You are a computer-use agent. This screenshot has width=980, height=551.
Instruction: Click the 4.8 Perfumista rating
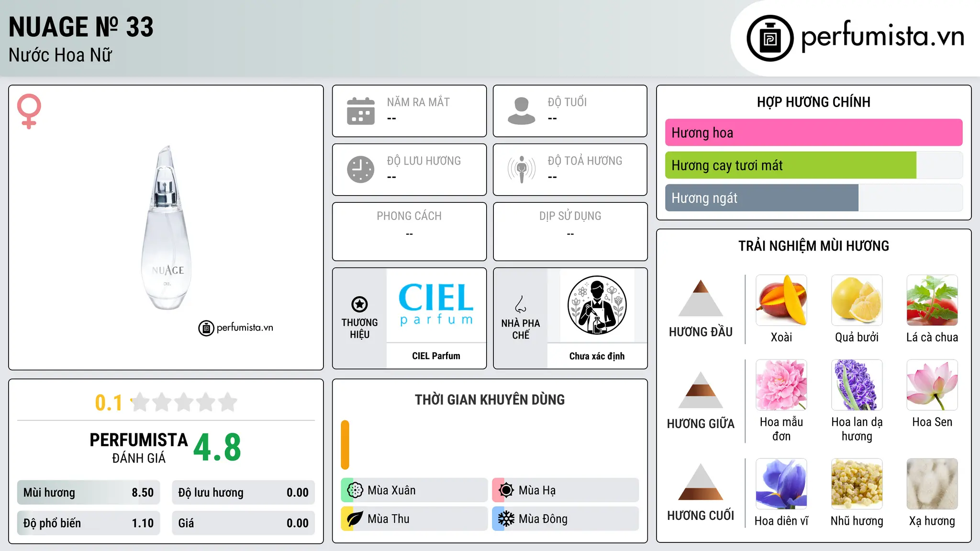(217, 447)
